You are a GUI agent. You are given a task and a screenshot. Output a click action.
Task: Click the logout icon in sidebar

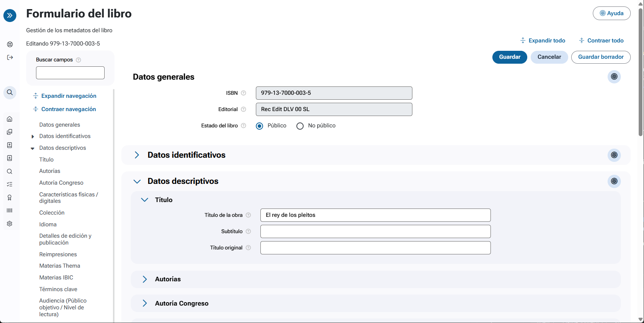(x=10, y=58)
